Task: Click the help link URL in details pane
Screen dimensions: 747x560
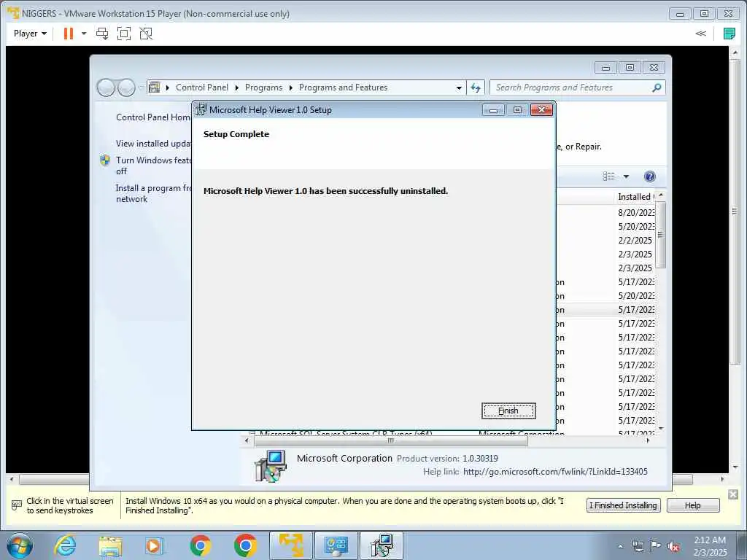Action: pos(555,472)
